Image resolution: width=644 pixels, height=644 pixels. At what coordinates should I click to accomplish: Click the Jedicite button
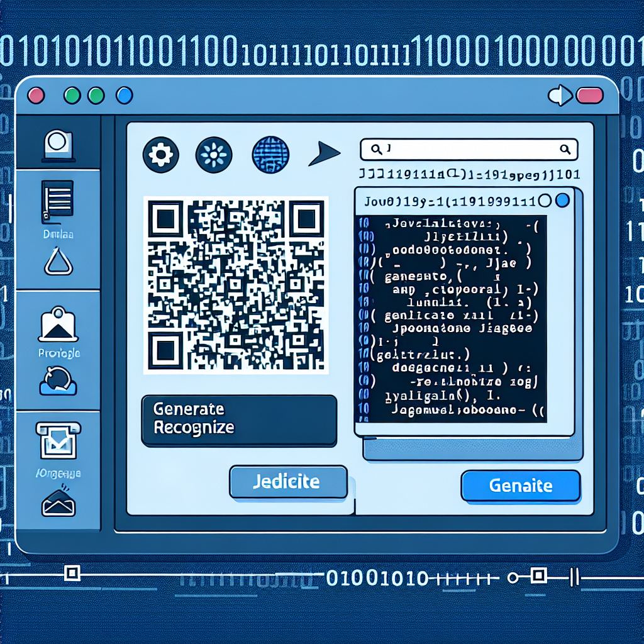pyautogui.click(x=288, y=482)
